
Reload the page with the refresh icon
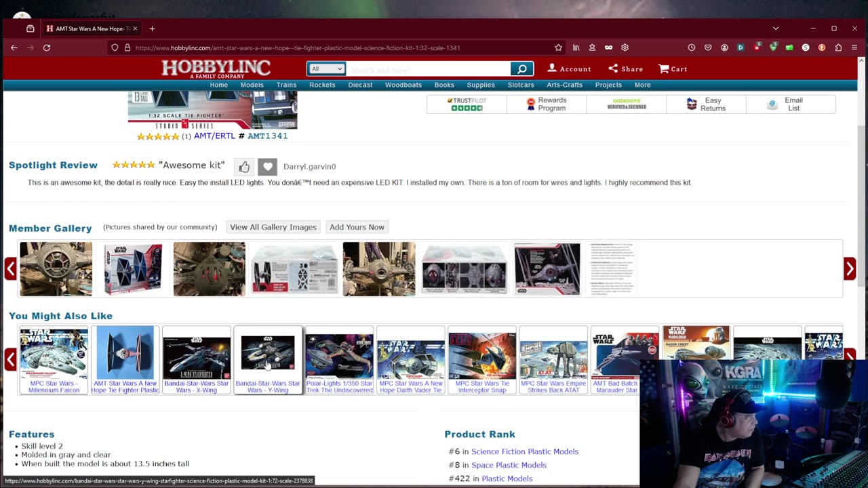coord(47,47)
